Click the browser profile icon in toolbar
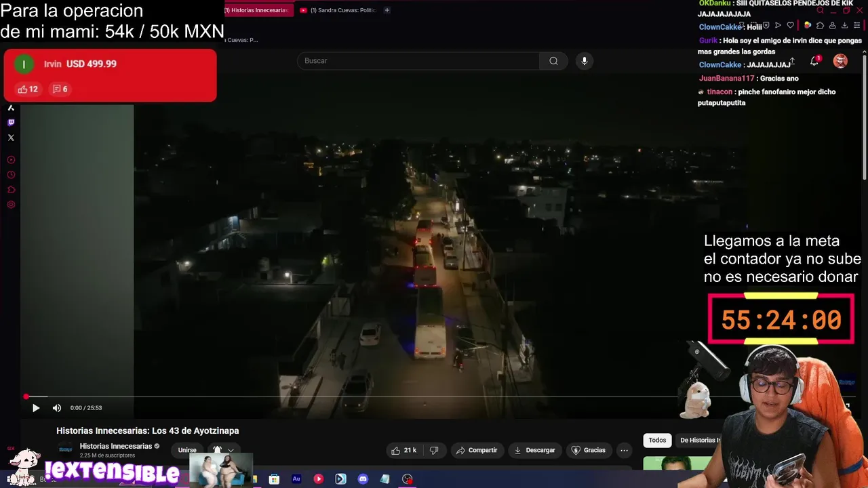The image size is (868, 488). [832, 25]
